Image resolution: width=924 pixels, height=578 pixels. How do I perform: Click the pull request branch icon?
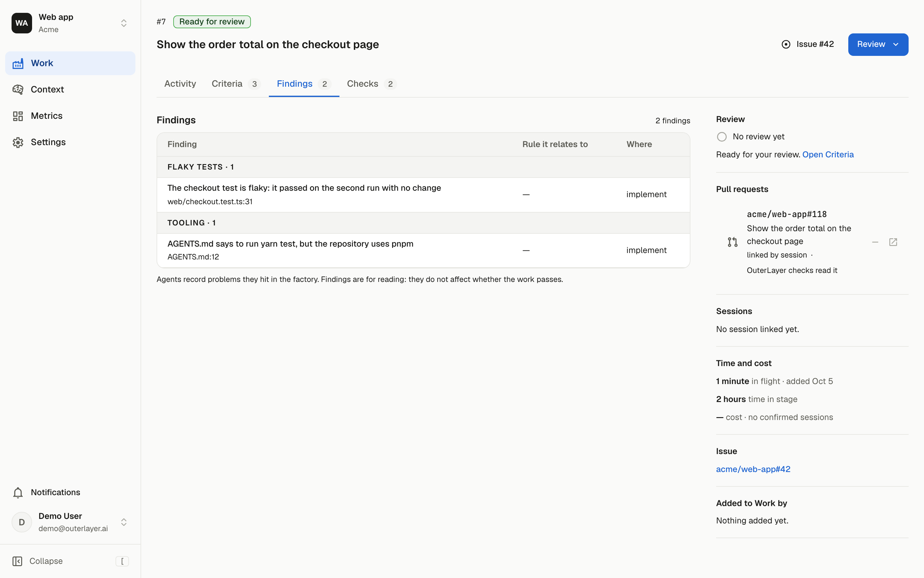[x=732, y=242]
